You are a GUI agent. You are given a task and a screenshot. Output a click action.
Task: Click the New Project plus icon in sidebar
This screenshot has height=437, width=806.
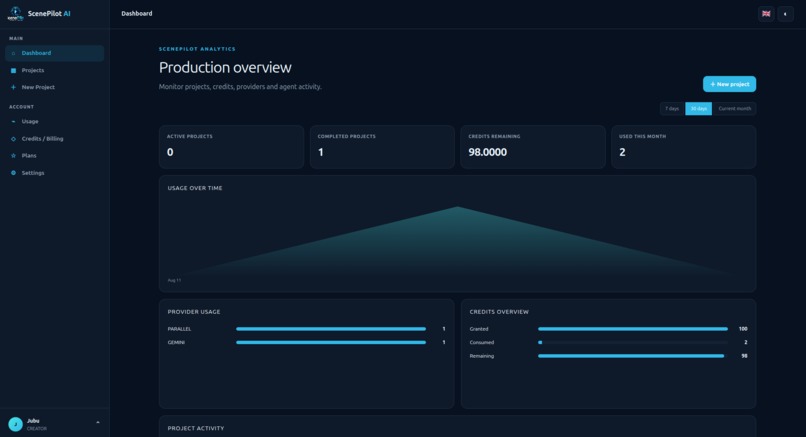13,87
